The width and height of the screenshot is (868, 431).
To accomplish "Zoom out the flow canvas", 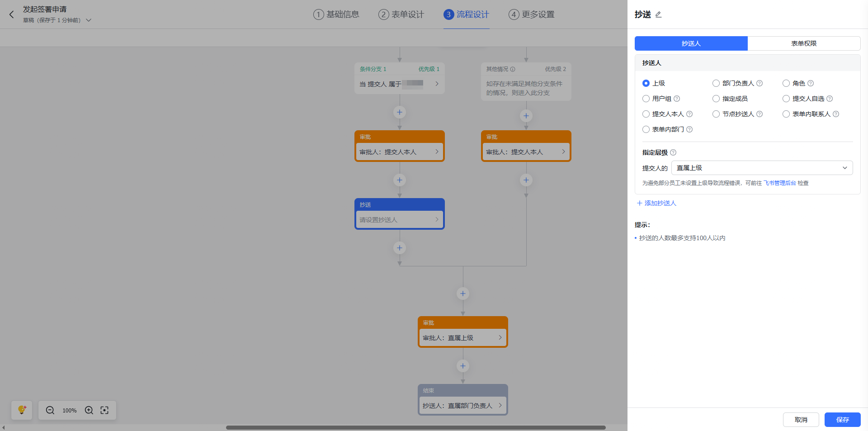I will click(x=50, y=410).
